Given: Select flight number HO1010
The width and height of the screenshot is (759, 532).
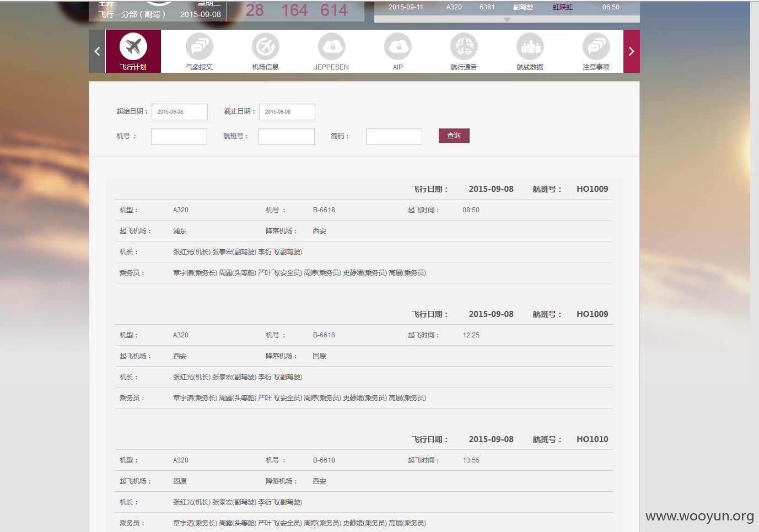Looking at the screenshot, I should [x=593, y=439].
